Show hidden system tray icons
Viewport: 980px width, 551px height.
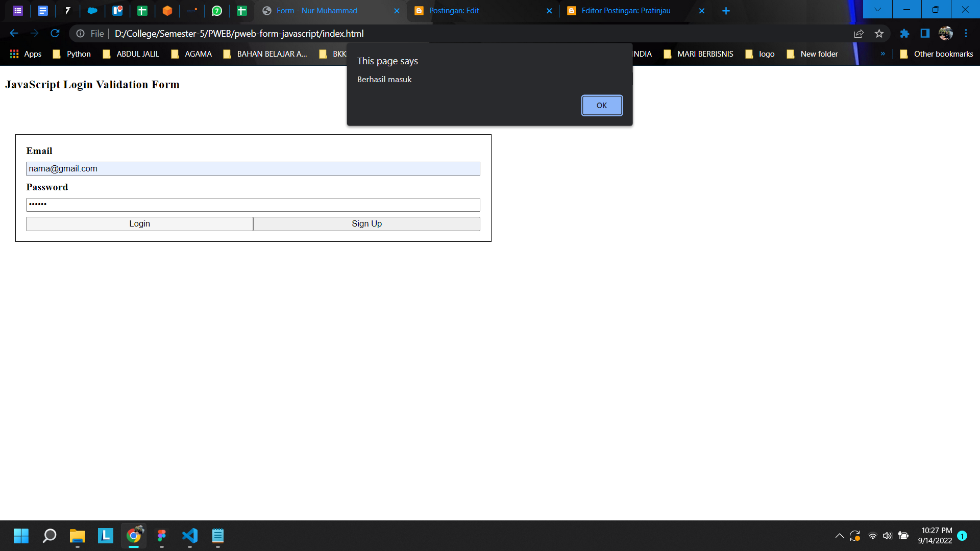pyautogui.click(x=839, y=536)
